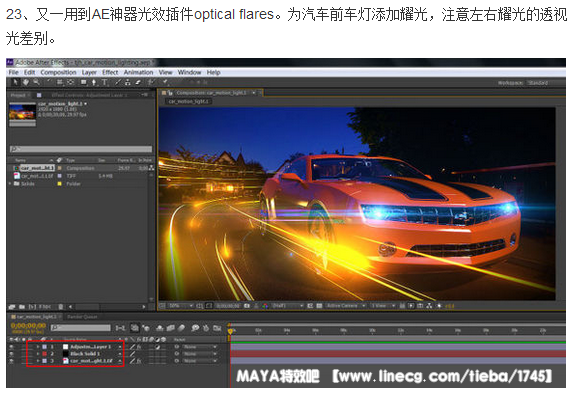Toggle visibility of Black Solid 1 layer
The width and height of the screenshot is (586, 393).
tap(11, 354)
